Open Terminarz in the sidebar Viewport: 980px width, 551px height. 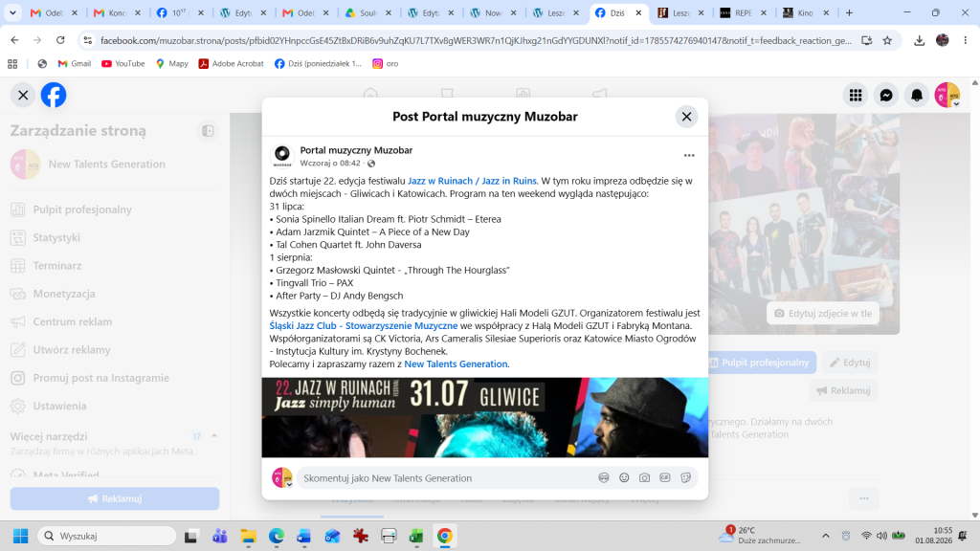click(x=56, y=266)
